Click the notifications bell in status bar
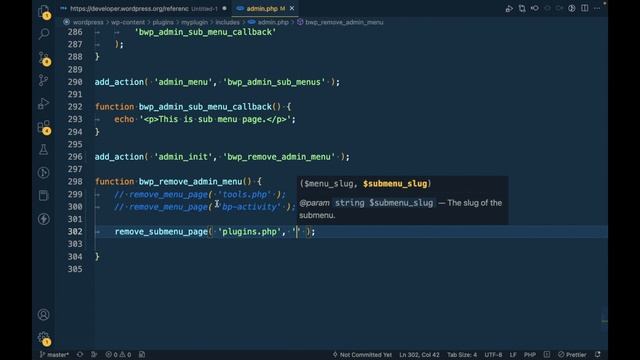Image resolution: width=640 pixels, height=360 pixels. (x=598, y=355)
